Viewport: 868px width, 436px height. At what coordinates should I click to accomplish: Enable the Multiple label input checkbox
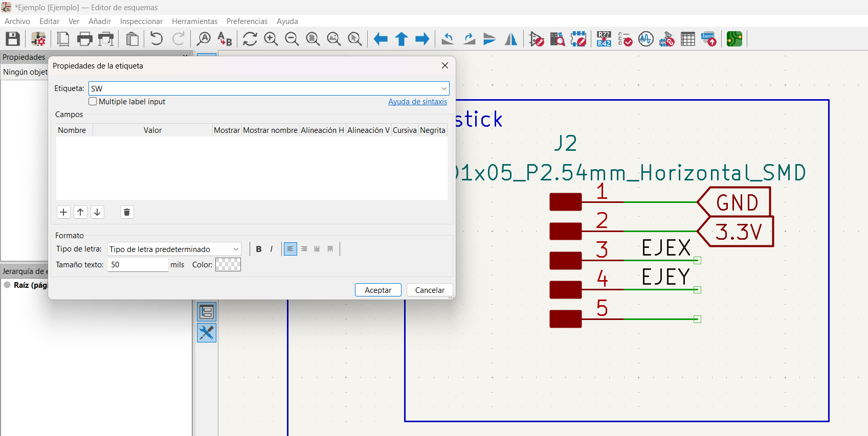click(x=93, y=102)
